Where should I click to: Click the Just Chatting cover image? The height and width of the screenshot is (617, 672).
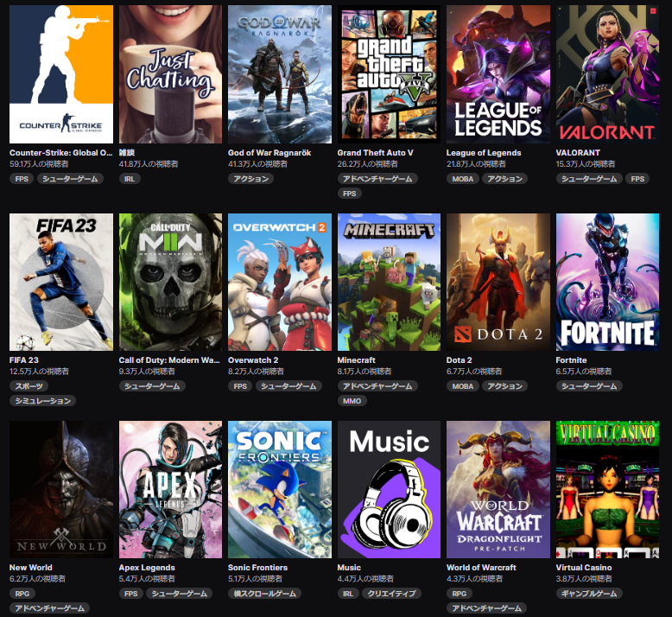[170, 74]
